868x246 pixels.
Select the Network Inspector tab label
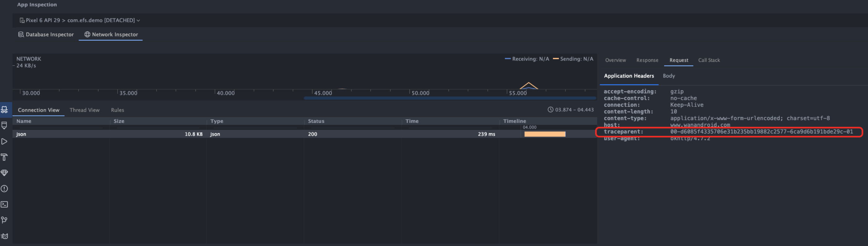click(x=115, y=34)
